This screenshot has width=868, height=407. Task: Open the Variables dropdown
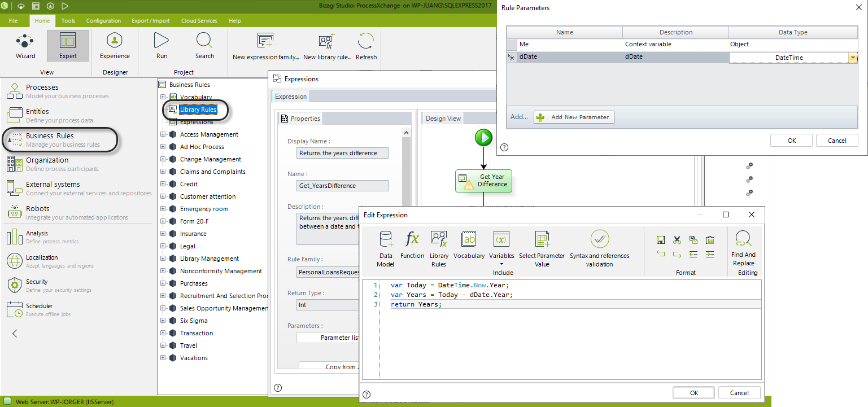pyautogui.click(x=501, y=249)
